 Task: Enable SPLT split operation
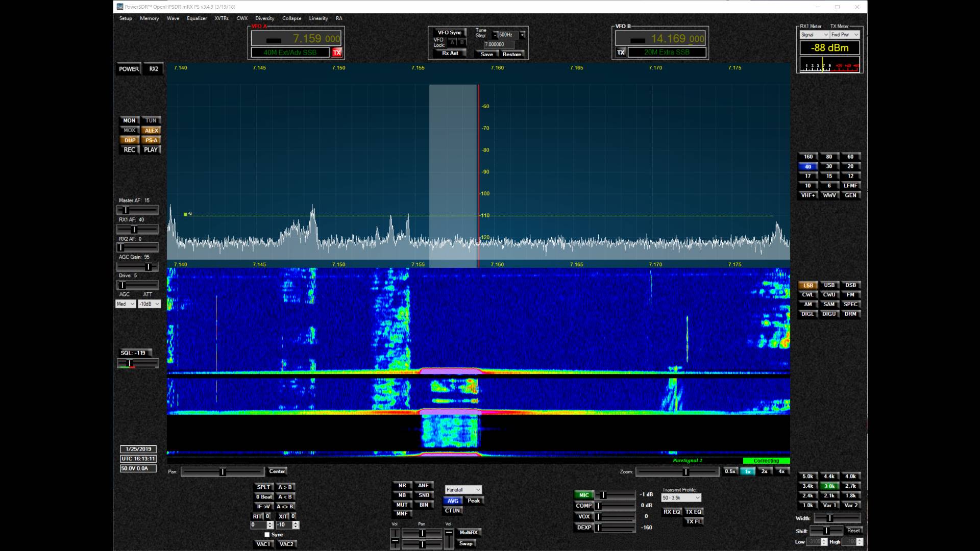(264, 487)
